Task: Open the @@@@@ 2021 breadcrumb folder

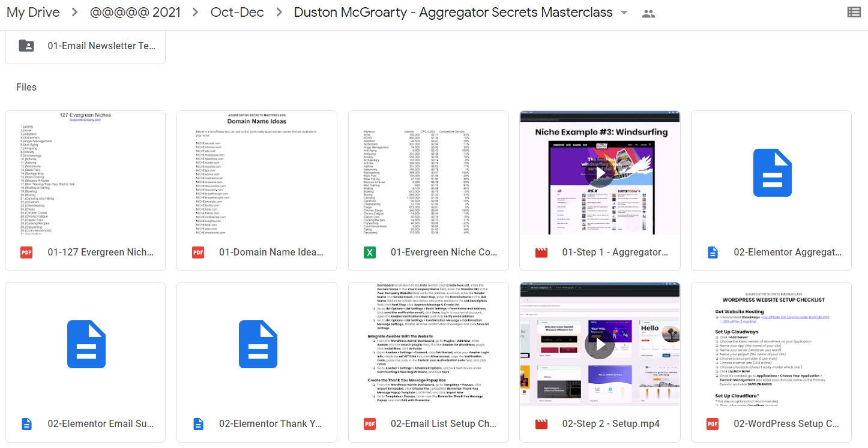Action: tap(135, 13)
